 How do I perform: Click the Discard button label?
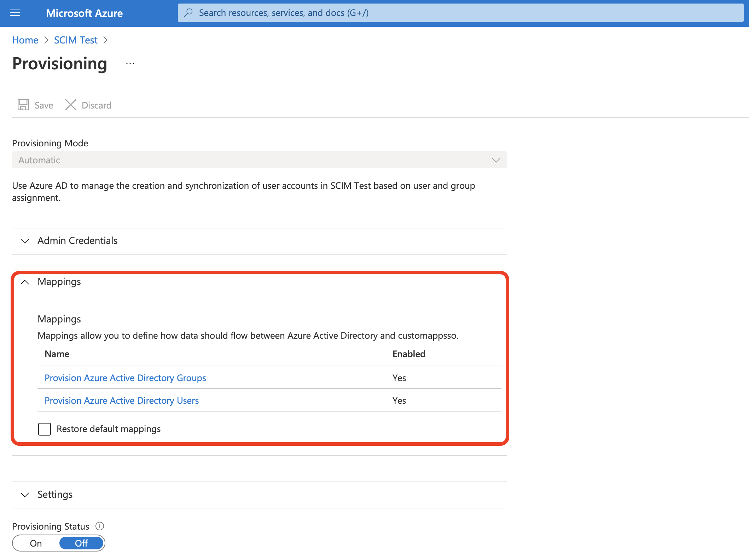click(97, 105)
